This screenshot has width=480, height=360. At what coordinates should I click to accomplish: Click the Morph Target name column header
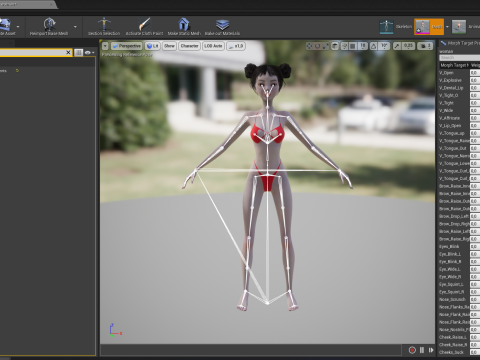click(x=454, y=65)
